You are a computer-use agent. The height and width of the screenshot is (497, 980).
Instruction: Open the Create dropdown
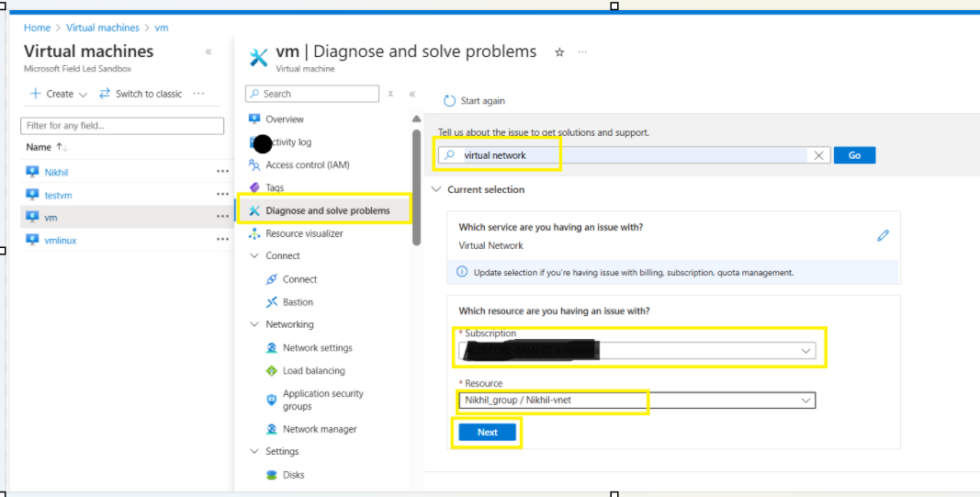click(x=60, y=94)
